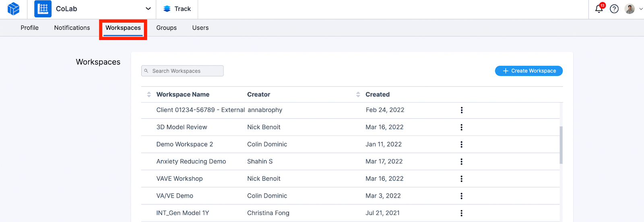This screenshot has height=222, width=644.
Task: Open options menu for VAVE Workshop
Action: coord(461,179)
